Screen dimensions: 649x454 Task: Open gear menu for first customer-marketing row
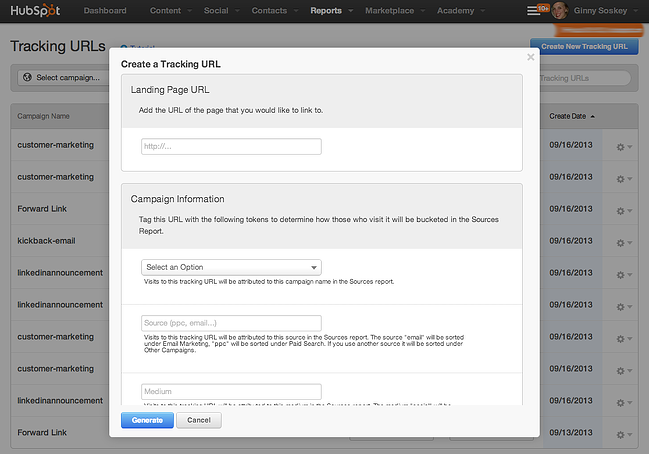click(623, 145)
